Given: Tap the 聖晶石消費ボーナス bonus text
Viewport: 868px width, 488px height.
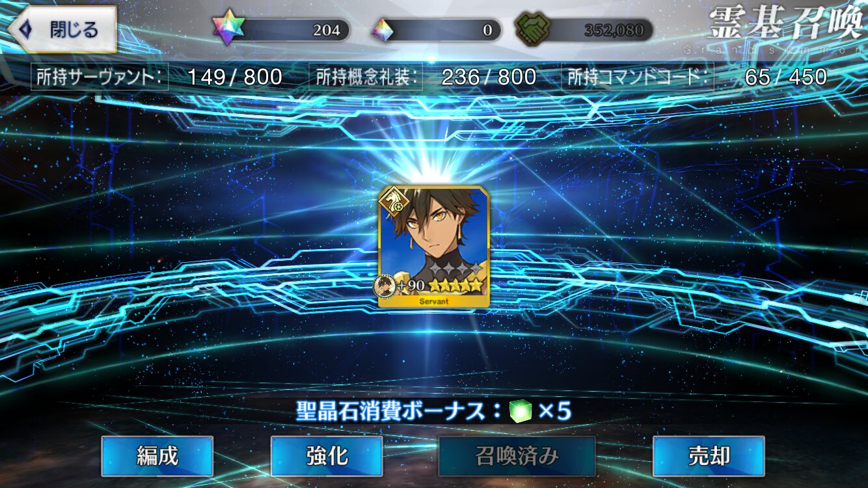Looking at the screenshot, I should [x=399, y=411].
